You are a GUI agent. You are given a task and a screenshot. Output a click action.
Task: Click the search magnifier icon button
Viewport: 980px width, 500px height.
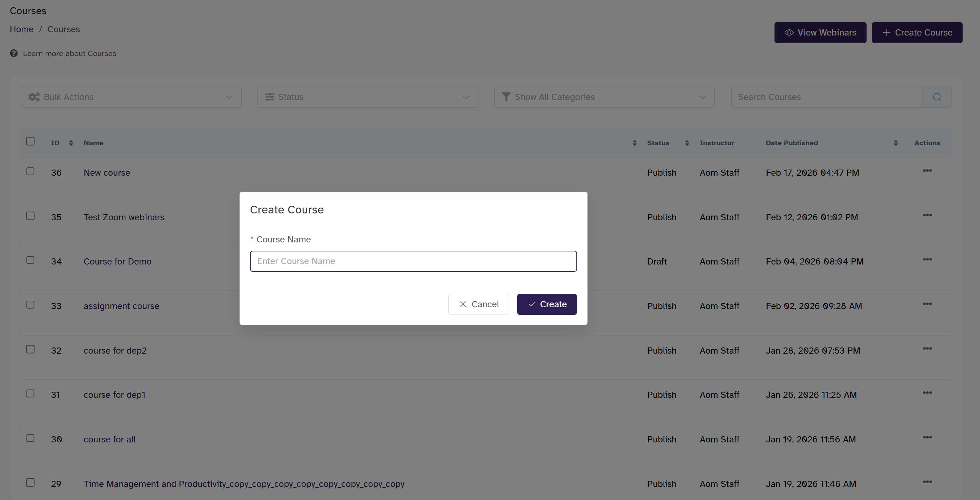coord(937,97)
